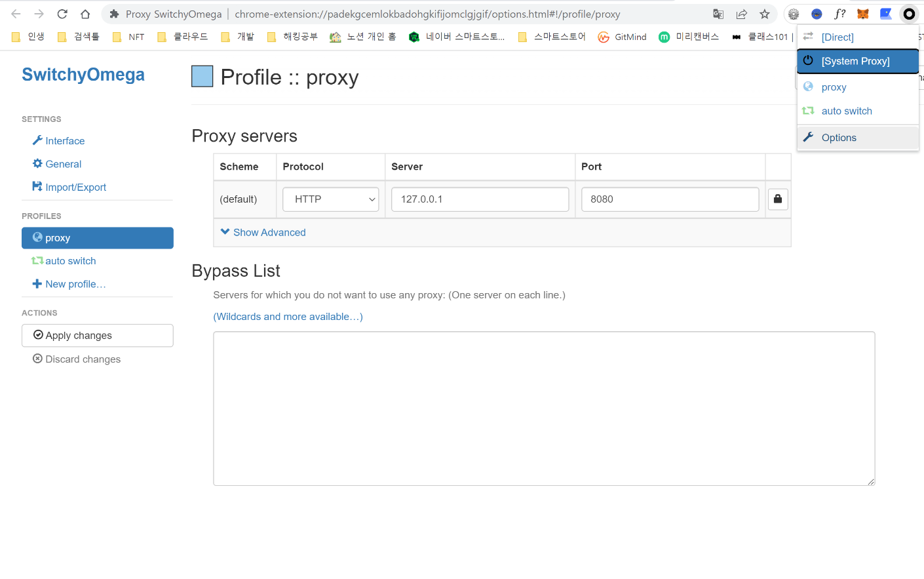Viewport: 924px width, 579px height.
Task: Open the 스마트스토어 bookmarks folder
Action: (552, 37)
